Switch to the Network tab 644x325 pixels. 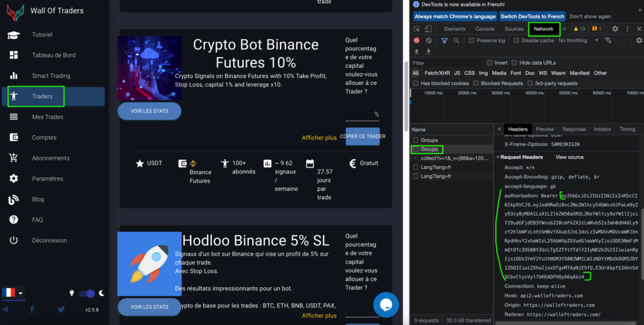[x=544, y=29]
